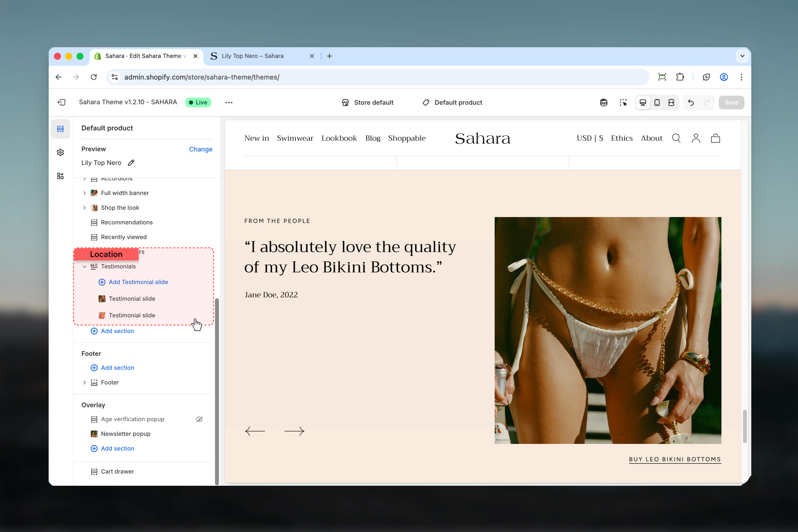Open the Sections sidebar icon

(x=60, y=129)
